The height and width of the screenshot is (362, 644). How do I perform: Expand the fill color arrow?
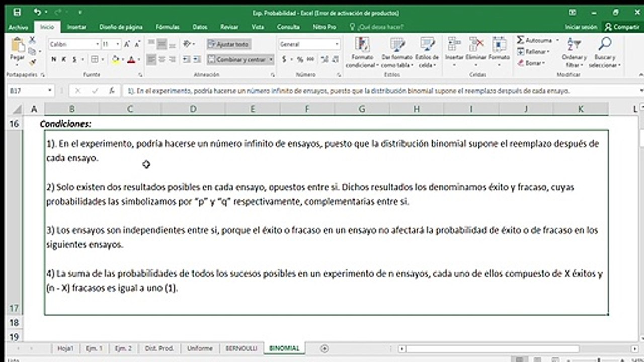122,59
